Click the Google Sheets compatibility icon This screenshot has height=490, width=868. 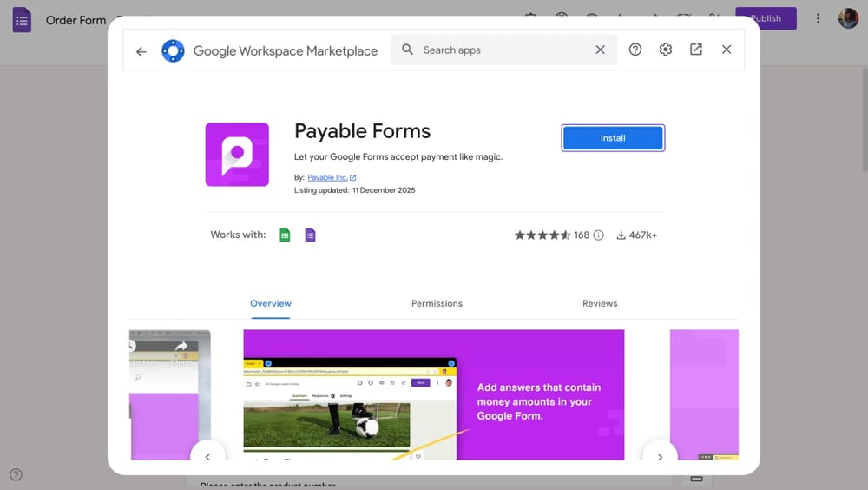[x=285, y=235]
